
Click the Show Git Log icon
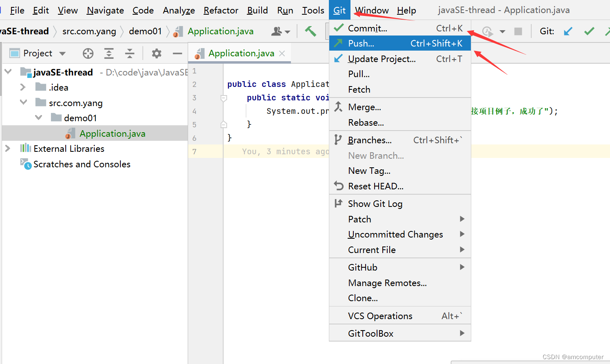tap(338, 203)
